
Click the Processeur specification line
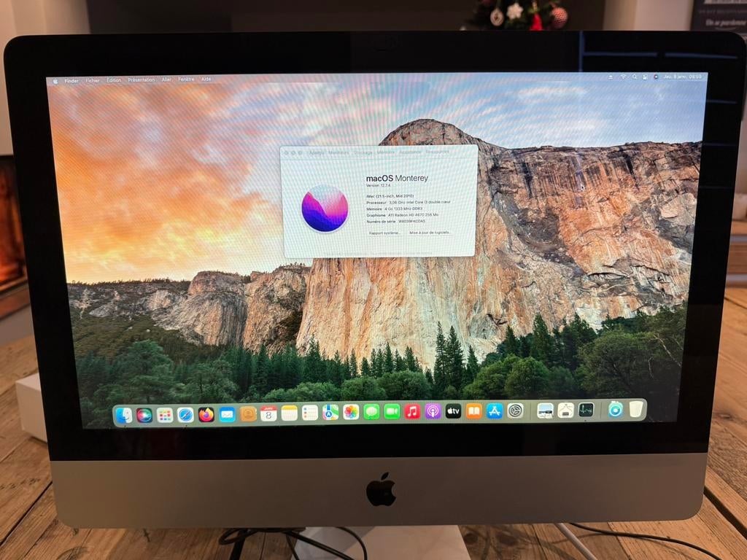click(x=409, y=203)
